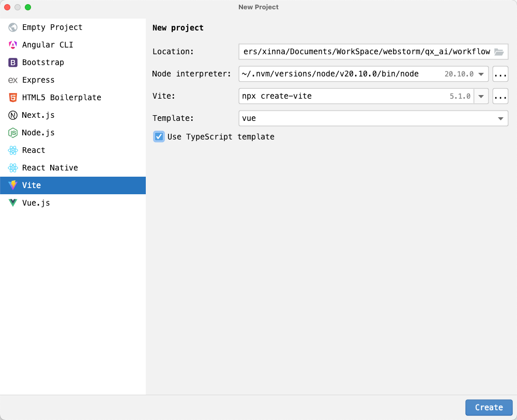517x420 pixels.
Task: Uncheck Use TypeScript template checkbox
Action: click(x=159, y=136)
